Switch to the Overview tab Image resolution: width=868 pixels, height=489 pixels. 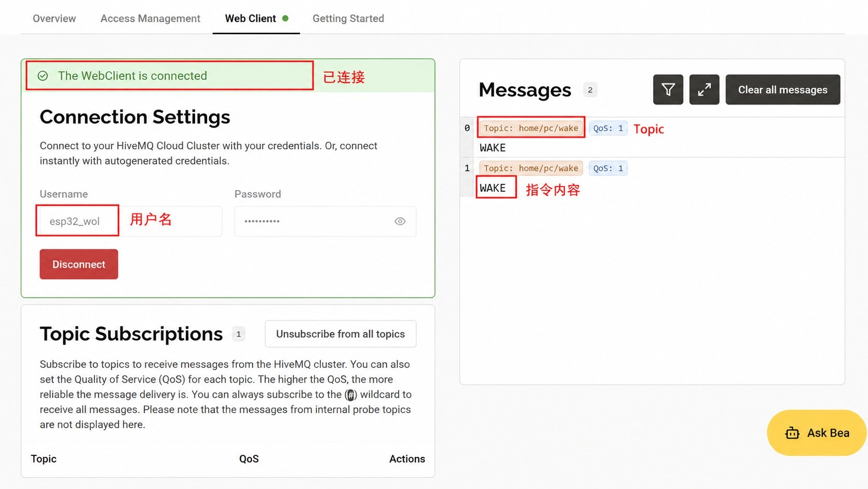(x=54, y=19)
